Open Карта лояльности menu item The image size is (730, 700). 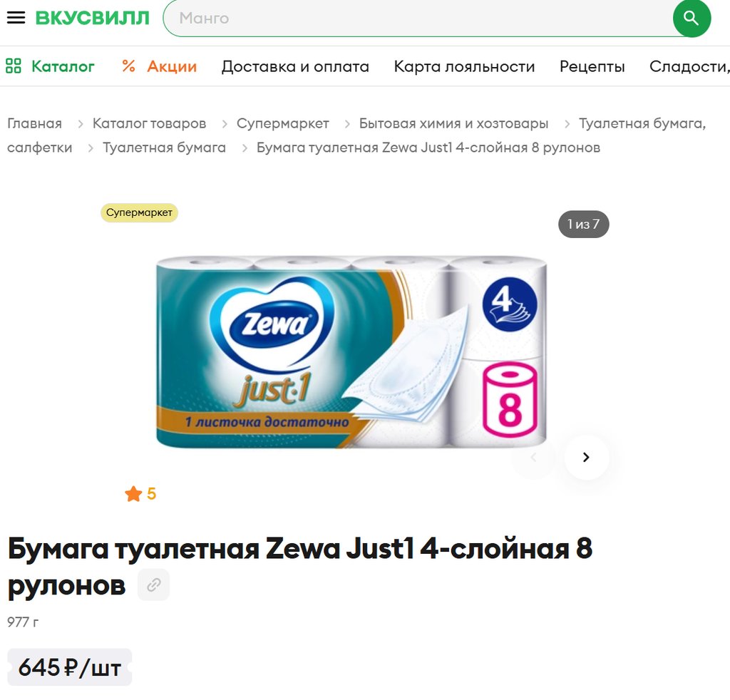[x=464, y=66]
